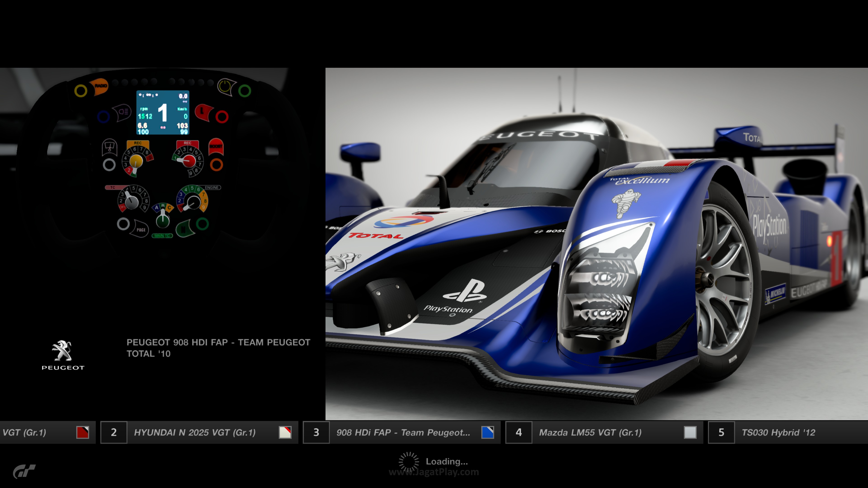Click the PAGE button on the wheel

point(140,229)
